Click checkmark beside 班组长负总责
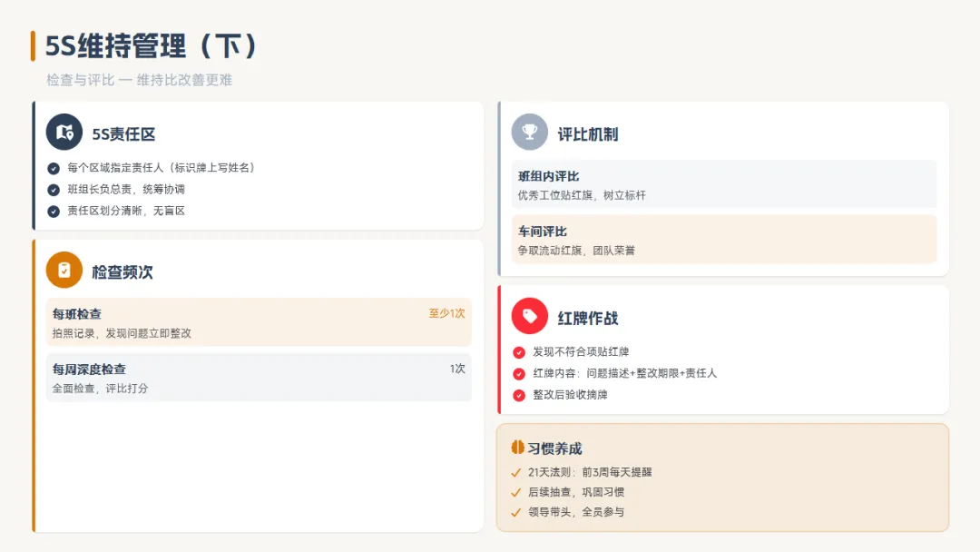980x552 pixels. coord(54,190)
